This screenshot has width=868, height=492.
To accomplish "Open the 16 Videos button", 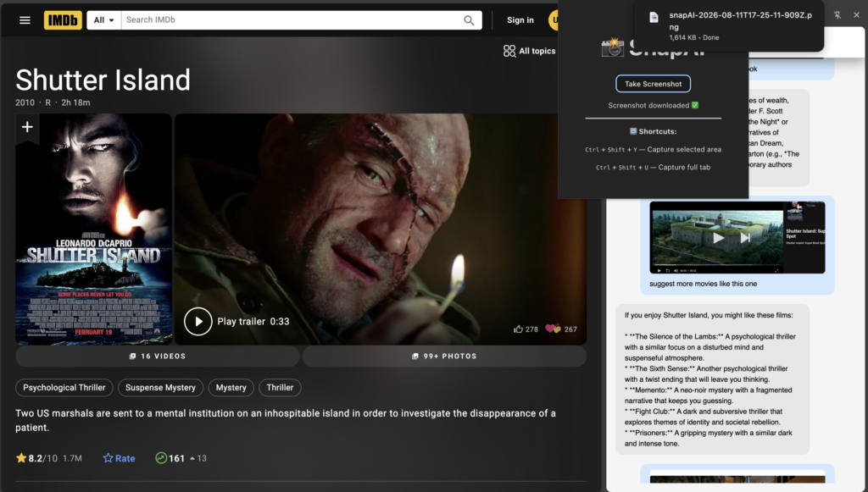I will pyautogui.click(x=158, y=357).
